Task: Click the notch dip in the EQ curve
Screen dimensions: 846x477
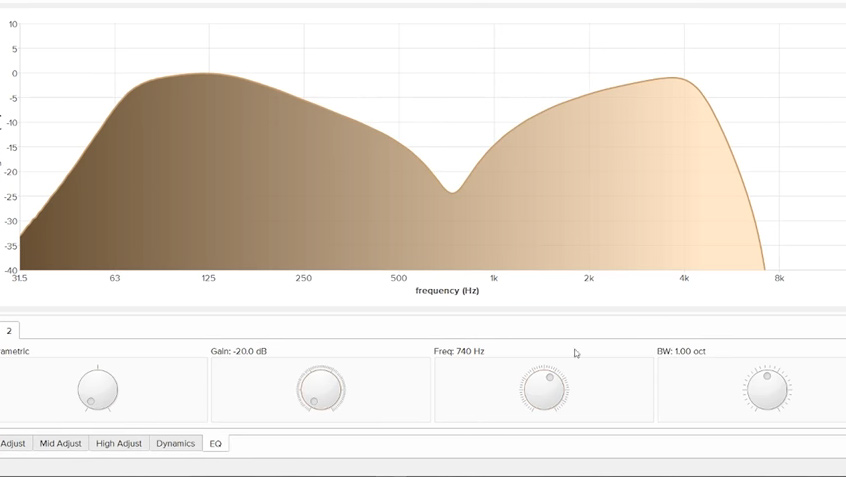Action: tap(453, 191)
